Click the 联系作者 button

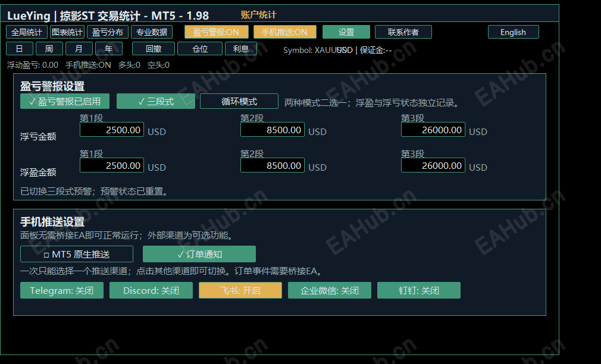click(403, 32)
